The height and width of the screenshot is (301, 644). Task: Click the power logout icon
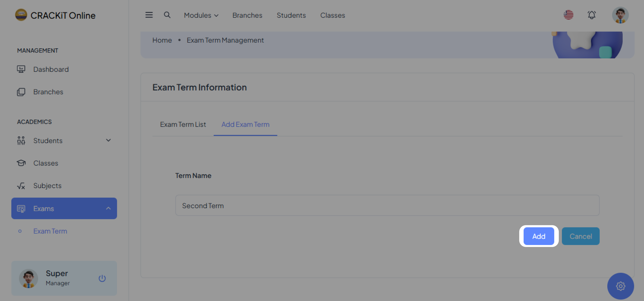(102, 278)
